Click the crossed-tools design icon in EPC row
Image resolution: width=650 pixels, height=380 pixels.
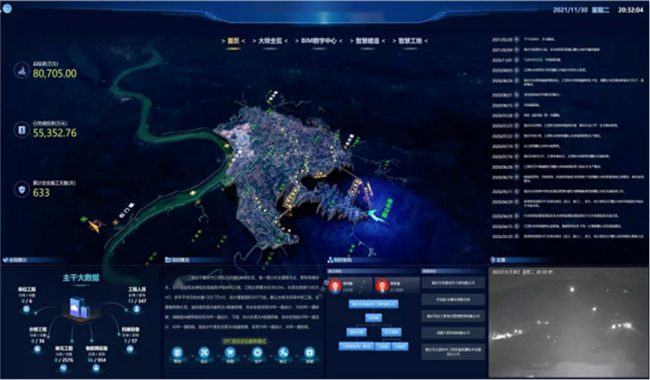click(x=204, y=353)
